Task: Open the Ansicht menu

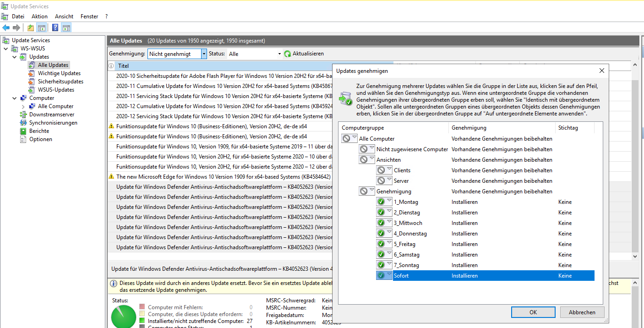Action: pos(64,16)
